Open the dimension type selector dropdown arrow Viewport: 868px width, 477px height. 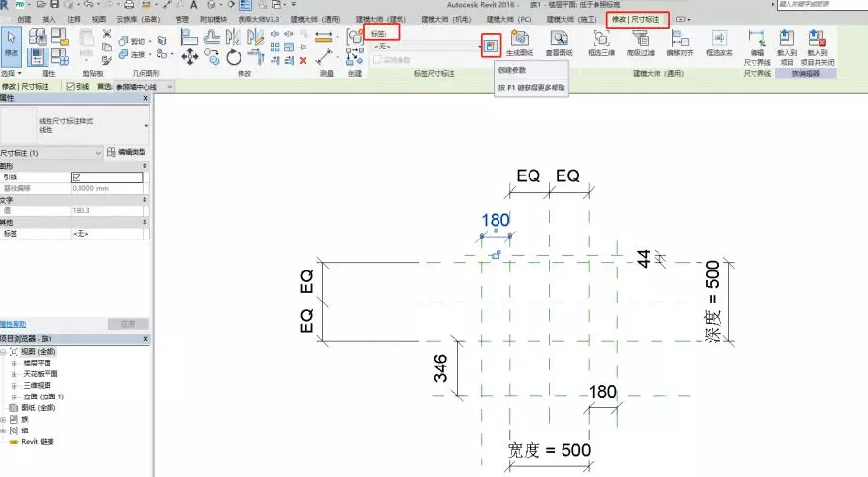click(x=146, y=126)
